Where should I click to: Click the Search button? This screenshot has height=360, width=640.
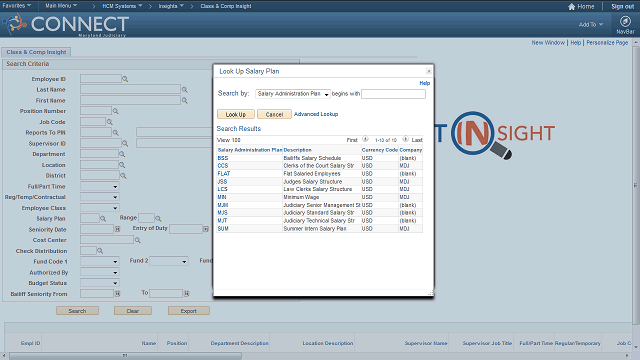(x=78, y=311)
